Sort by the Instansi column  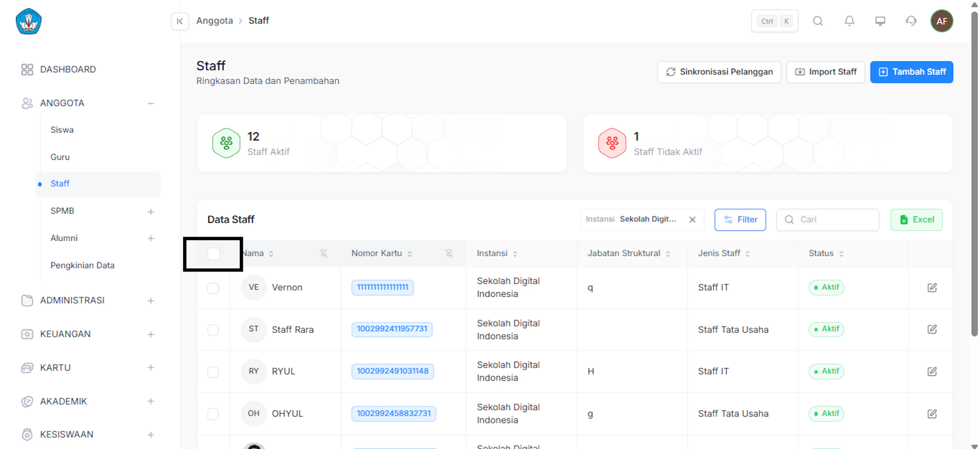515,254
